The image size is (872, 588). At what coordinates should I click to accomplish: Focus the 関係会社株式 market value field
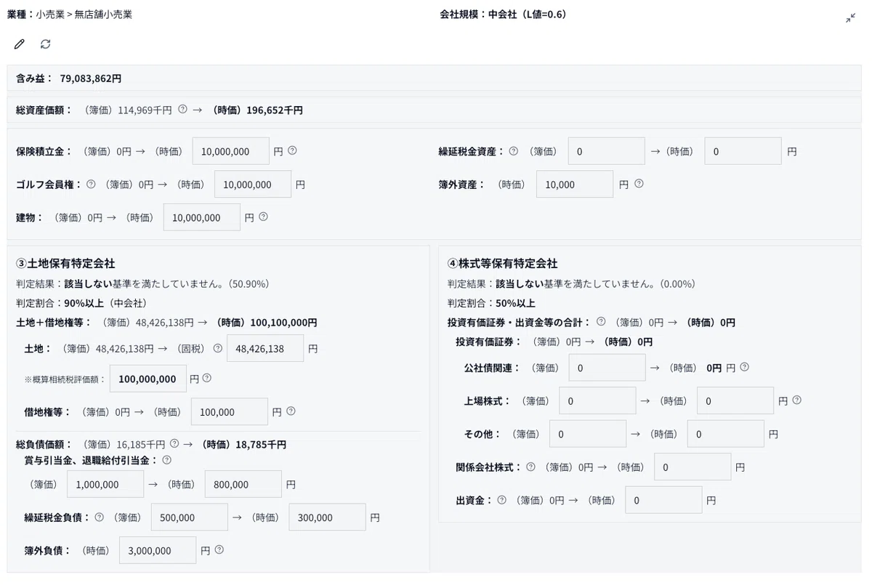(x=693, y=467)
